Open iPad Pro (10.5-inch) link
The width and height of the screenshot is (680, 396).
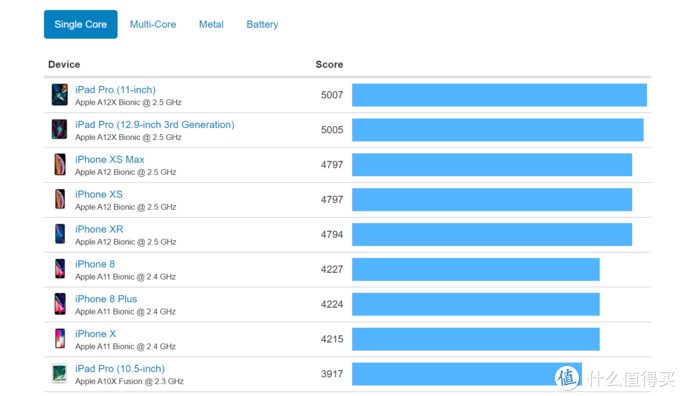(120, 369)
